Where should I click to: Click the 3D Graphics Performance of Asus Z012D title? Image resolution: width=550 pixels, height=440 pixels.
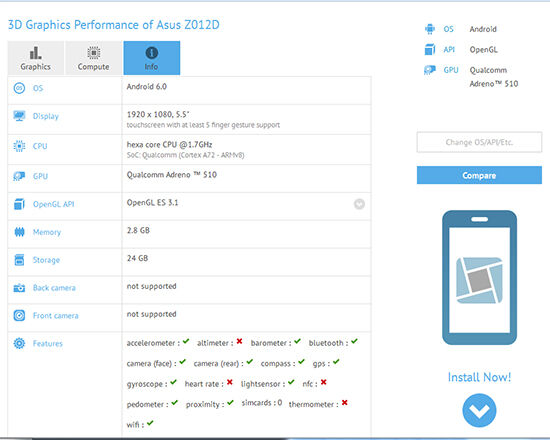click(114, 25)
